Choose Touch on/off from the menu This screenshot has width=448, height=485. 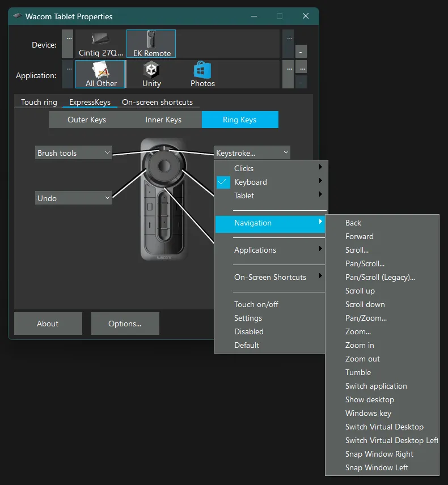click(270, 304)
